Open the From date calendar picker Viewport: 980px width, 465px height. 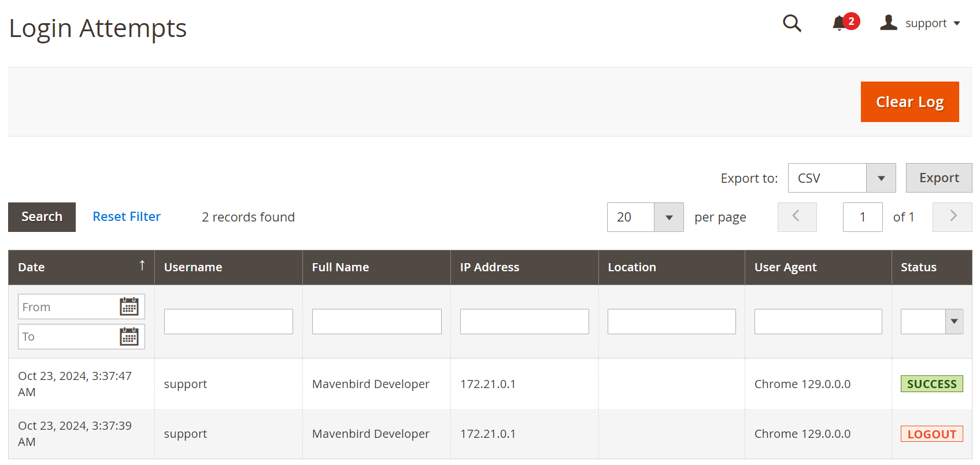coord(129,307)
